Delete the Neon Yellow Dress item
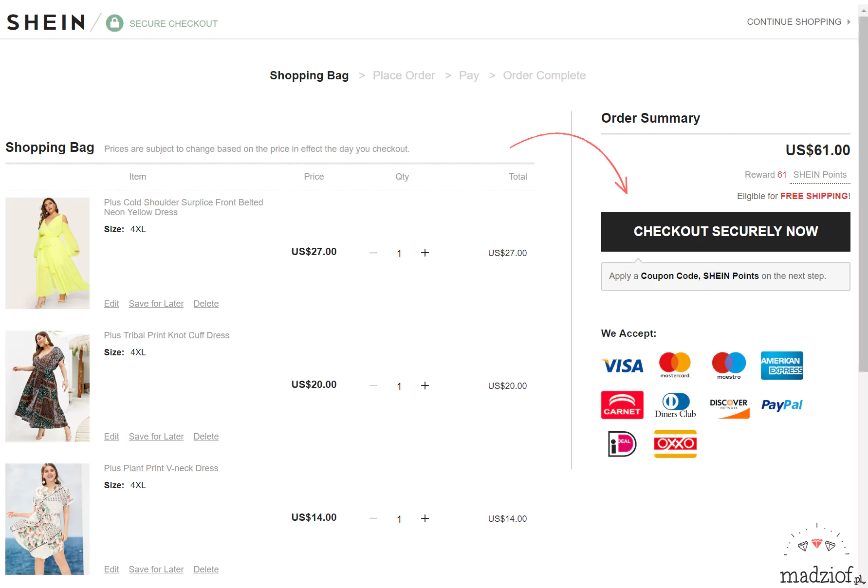The image size is (868, 588). pos(206,304)
